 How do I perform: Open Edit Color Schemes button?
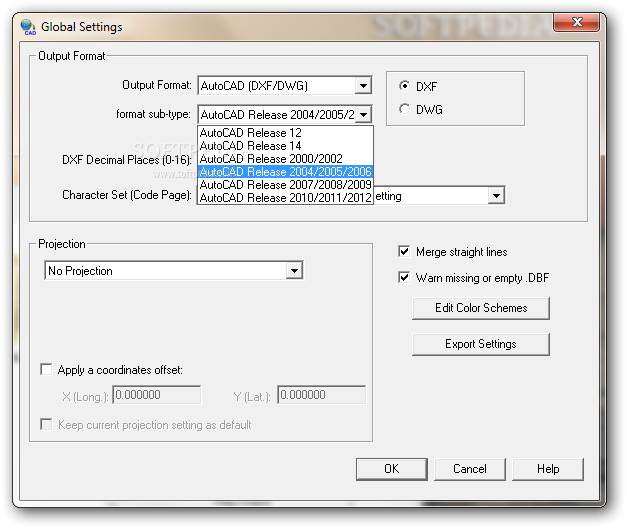[481, 308]
